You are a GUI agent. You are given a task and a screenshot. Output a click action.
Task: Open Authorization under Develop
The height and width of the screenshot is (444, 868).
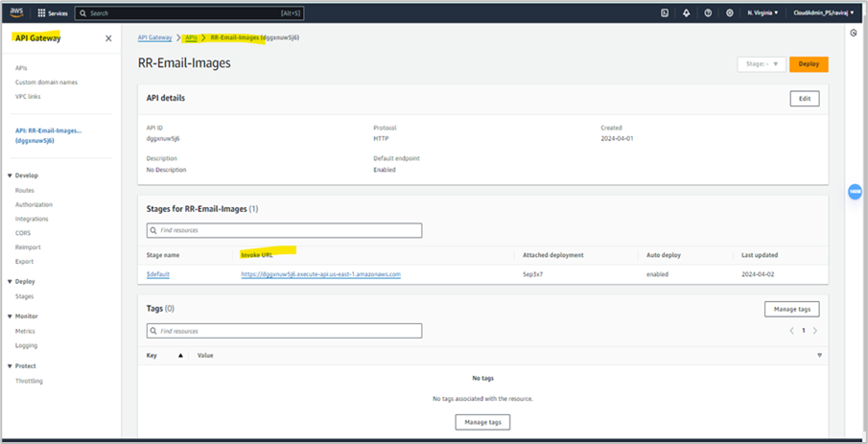[34, 204]
